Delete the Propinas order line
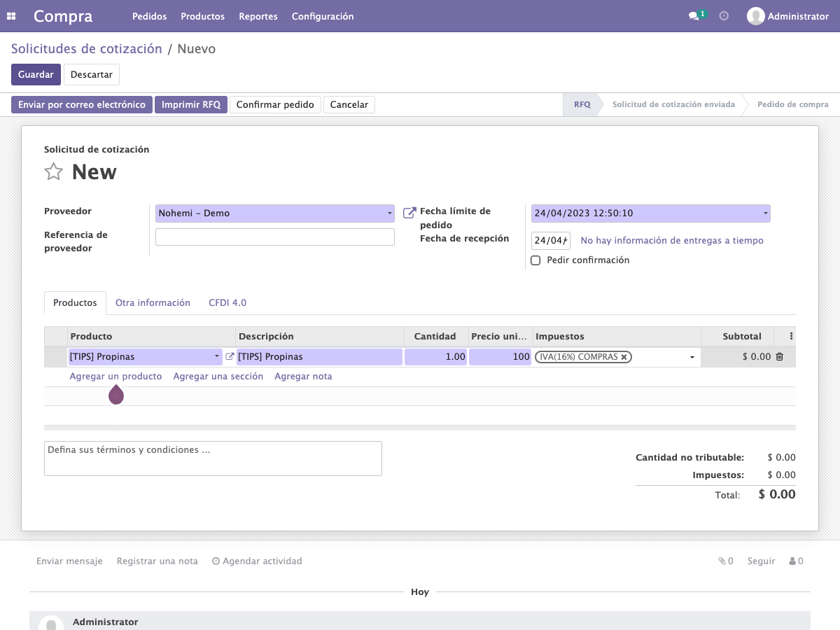This screenshot has height=630, width=840. (780, 357)
